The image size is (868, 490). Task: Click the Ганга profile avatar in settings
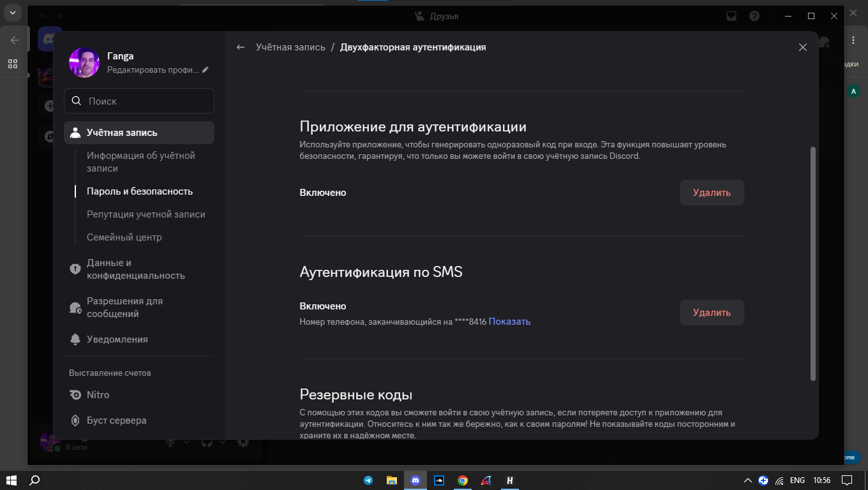[84, 63]
